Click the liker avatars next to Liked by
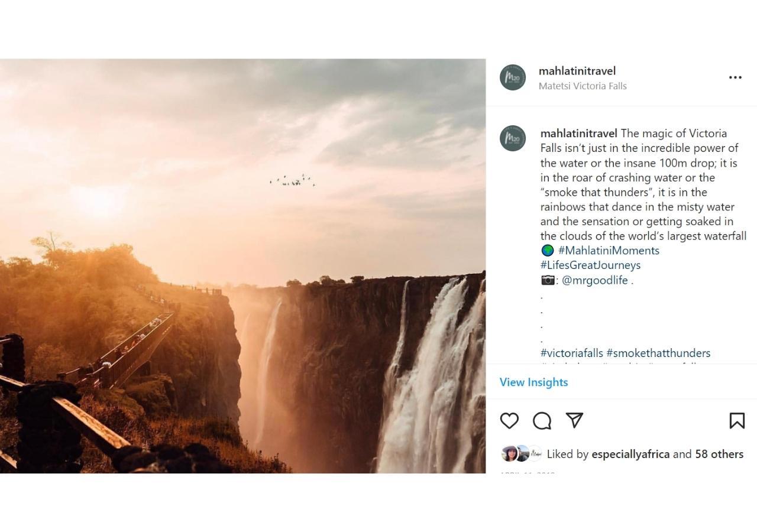Image resolution: width=757 pixels, height=532 pixels. 521,453
